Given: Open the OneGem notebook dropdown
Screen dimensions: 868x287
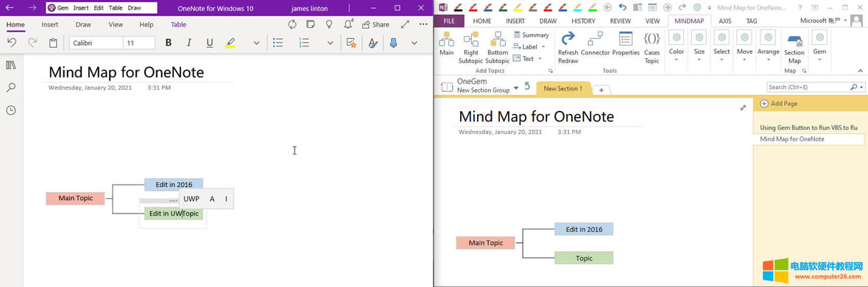Looking at the screenshot, I should (x=517, y=88).
